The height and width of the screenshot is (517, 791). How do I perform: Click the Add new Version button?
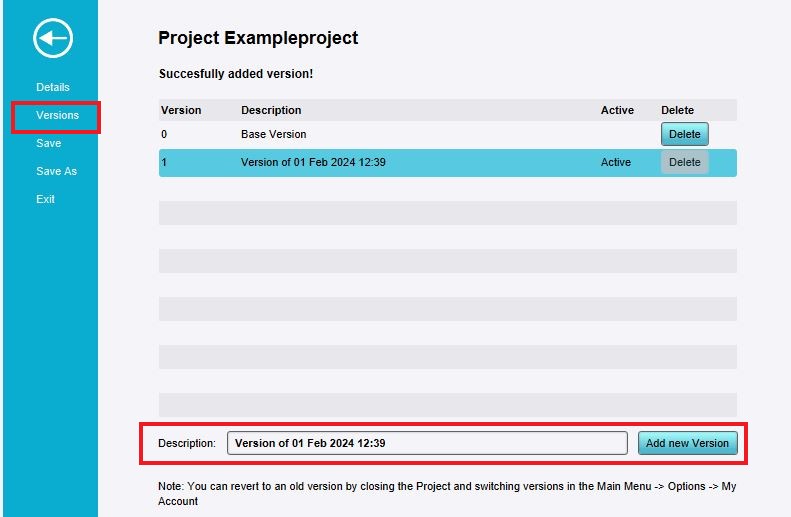(687, 443)
